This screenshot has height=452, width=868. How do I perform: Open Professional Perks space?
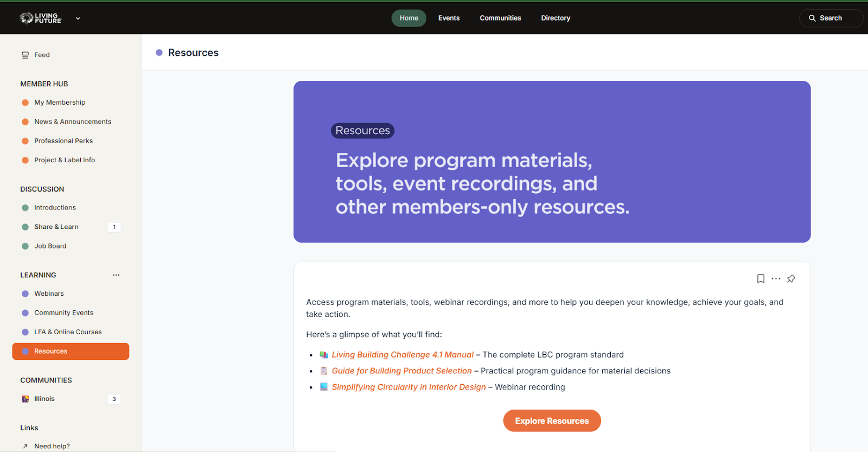(71, 141)
